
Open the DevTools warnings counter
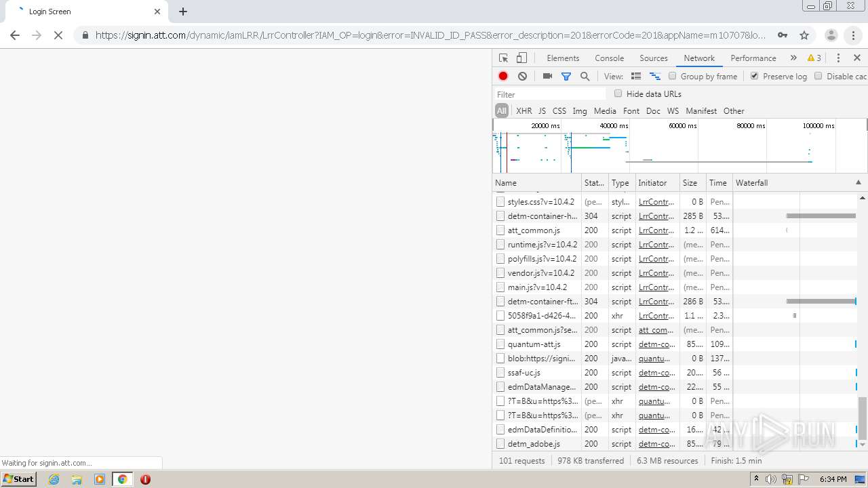click(x=814, y=58)
